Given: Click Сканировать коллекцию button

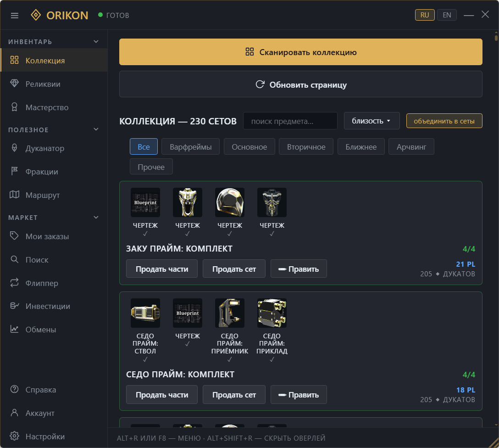Looking at the screenshot, I should 301,52.
